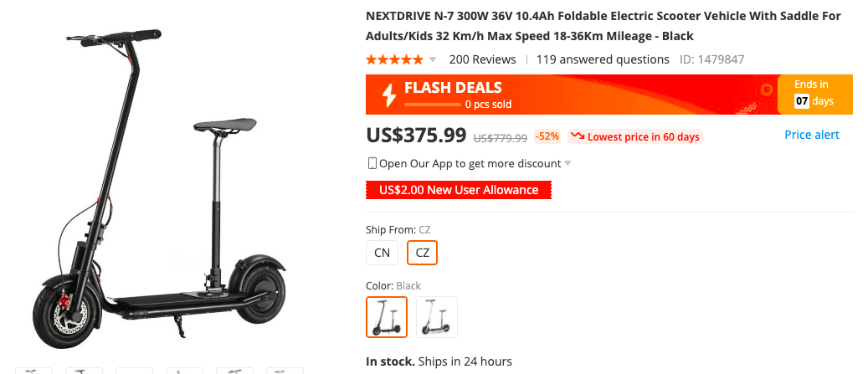Click the -52% discount badge
This screenshot has height=374, width=868.
pyautogui.click(x=547, y=136)
